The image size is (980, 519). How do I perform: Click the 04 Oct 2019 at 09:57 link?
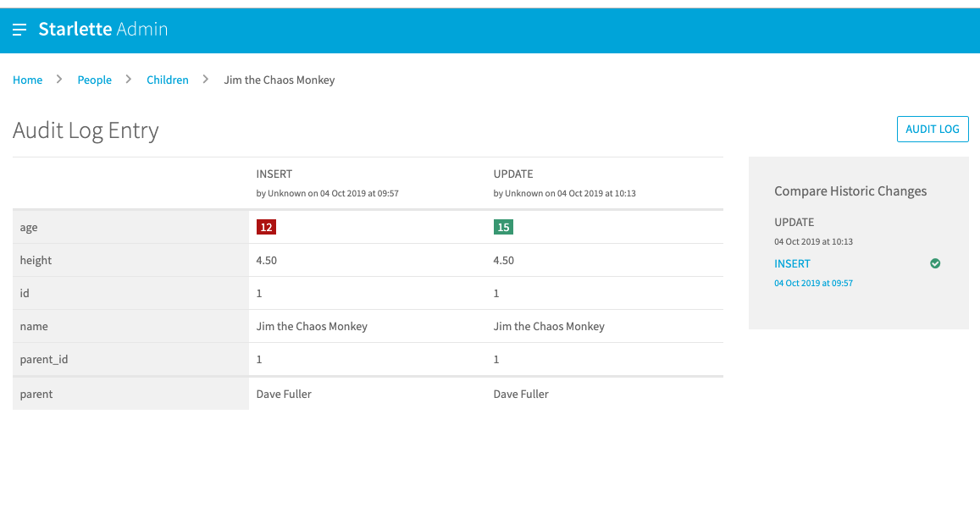point(813,283)
